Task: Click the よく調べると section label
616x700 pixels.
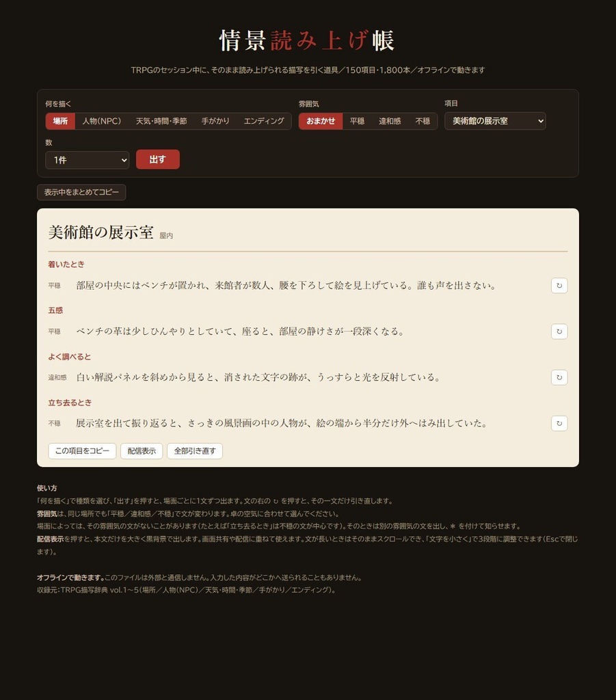Action: (70, 357)
